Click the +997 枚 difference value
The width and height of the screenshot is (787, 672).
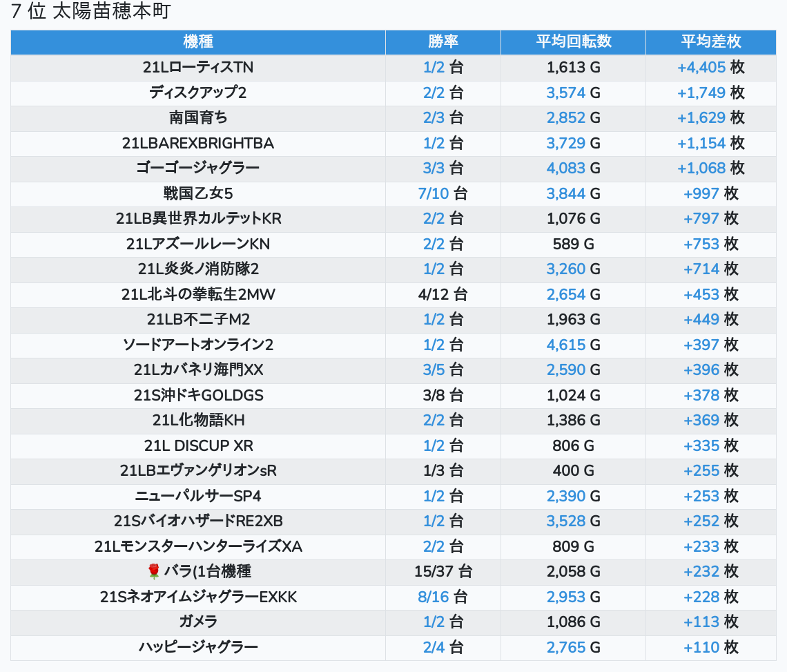click(x=710, y=193)
